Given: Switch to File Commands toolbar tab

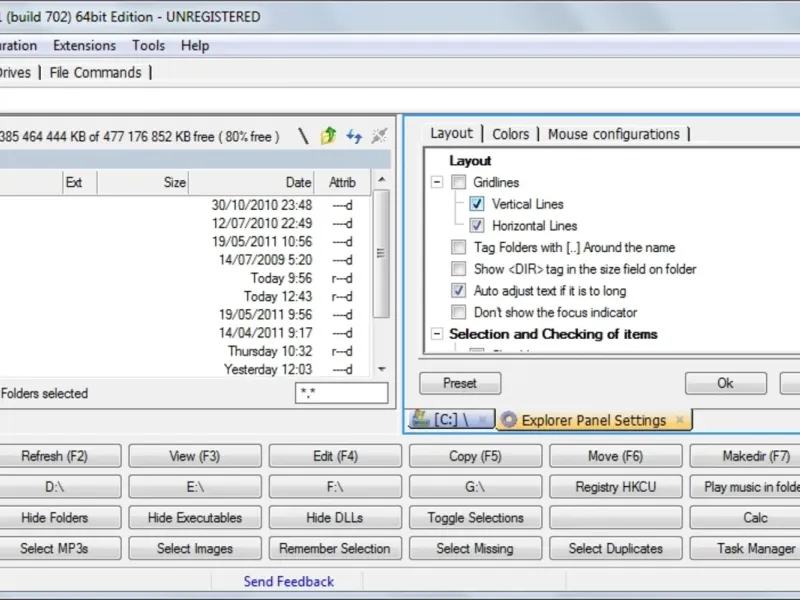Looking at the screenshot, I should coord(95,72).
